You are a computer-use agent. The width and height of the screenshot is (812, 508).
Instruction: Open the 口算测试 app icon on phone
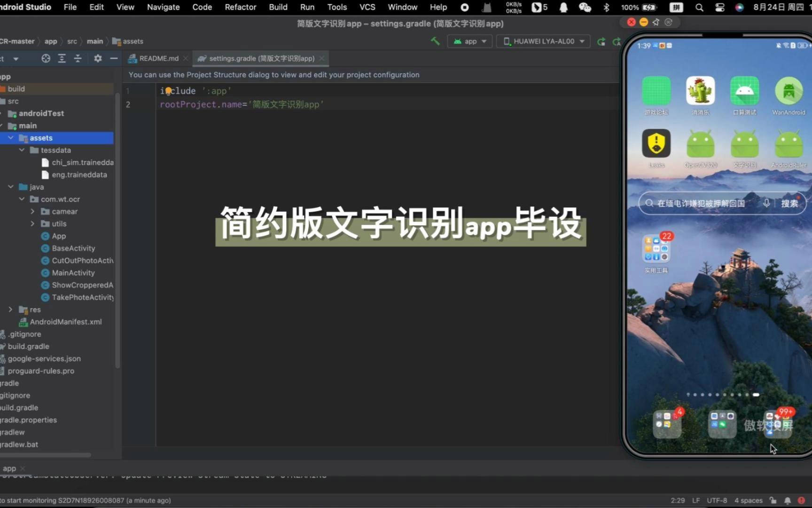click(x=744, y=90)
